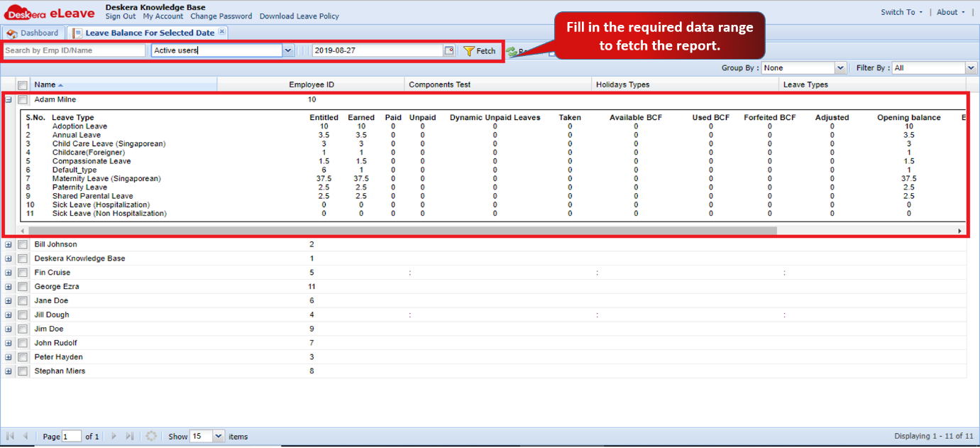Click the Leave Types column header
Screen dimensions: 980x448
click(873, 85)
